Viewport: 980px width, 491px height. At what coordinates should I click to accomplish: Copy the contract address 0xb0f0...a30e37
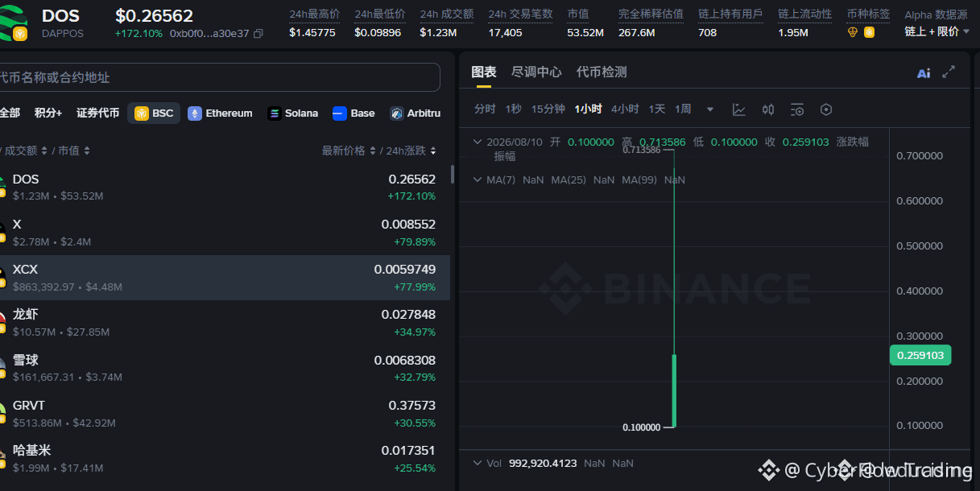[x=258, y=34]
